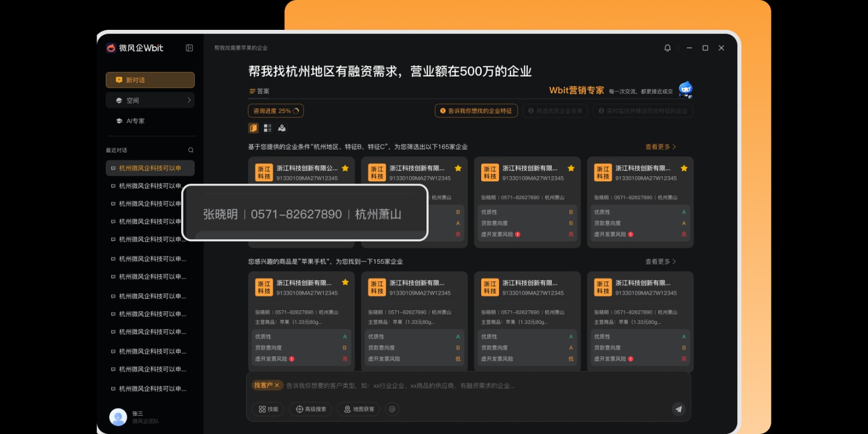
Task: Toggle star on fourth top-row company card
Action: pyautogui.click(x=684, y=169)
